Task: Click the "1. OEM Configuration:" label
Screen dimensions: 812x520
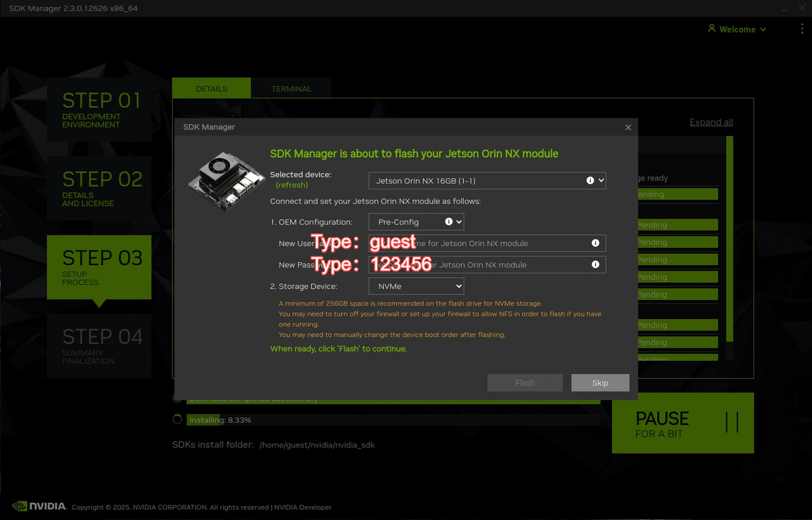Action: click(x=311, y=222)
